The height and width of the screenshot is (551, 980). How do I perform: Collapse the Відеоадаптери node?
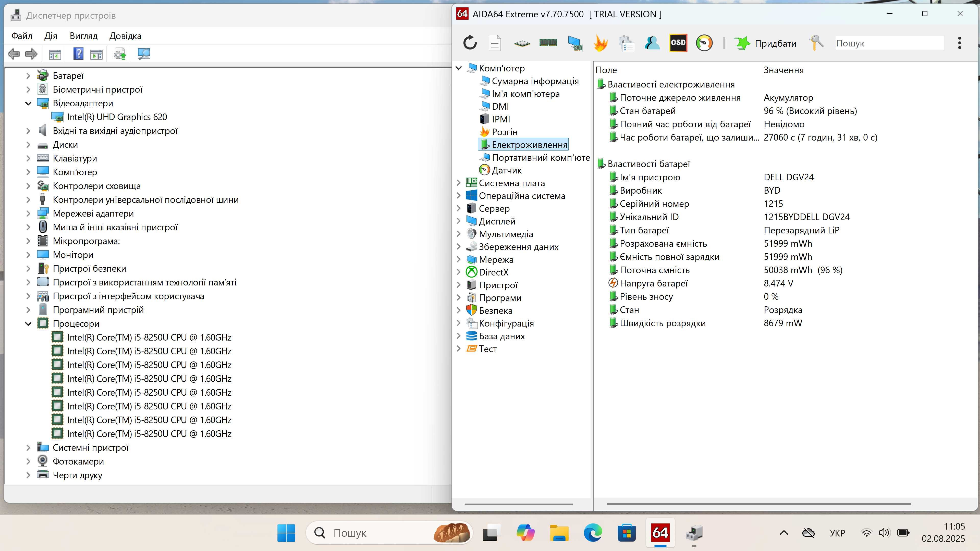pyautogui.click(x=28, y=103)
